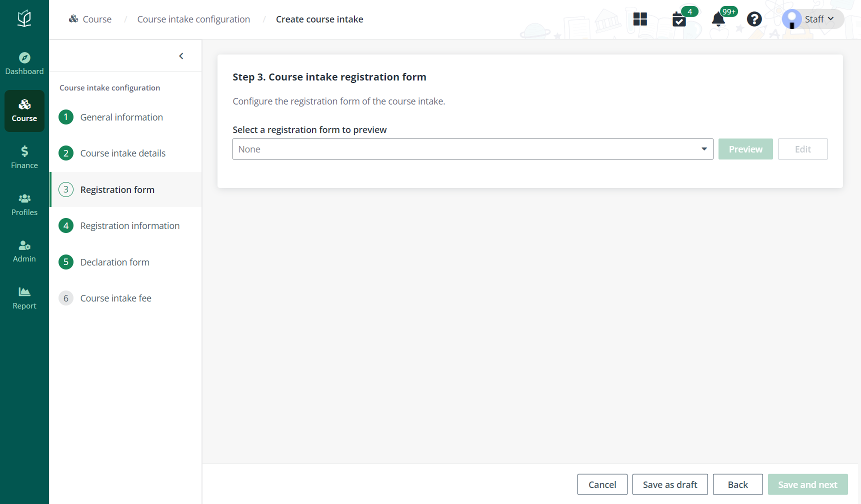Collapse the configuration side panel

[x=181, y=56]
